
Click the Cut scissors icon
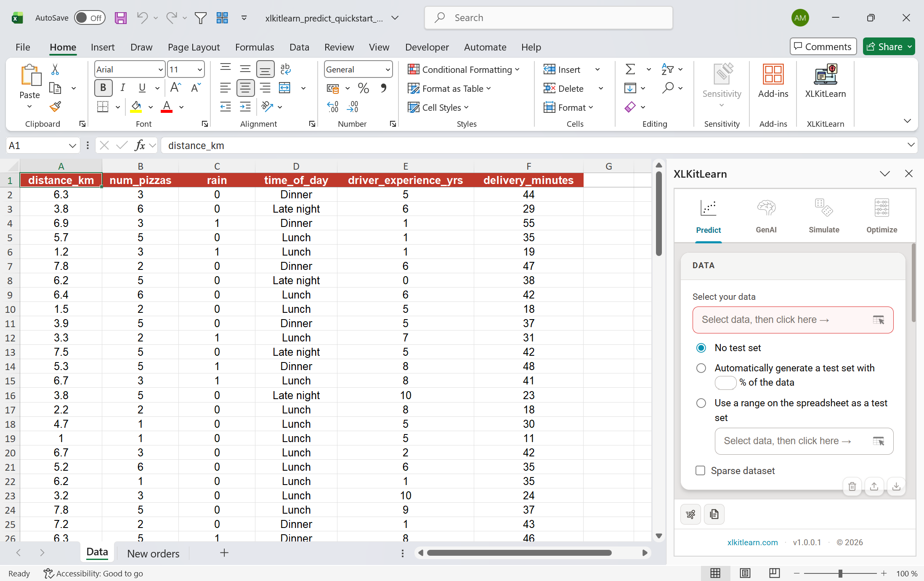pos(55,69)
